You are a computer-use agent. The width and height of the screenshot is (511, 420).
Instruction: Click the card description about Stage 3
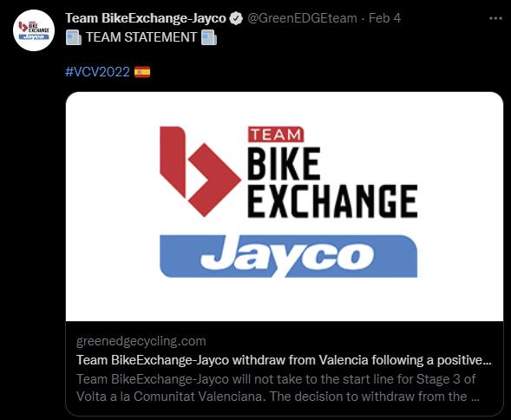click(x=278, y=388)
